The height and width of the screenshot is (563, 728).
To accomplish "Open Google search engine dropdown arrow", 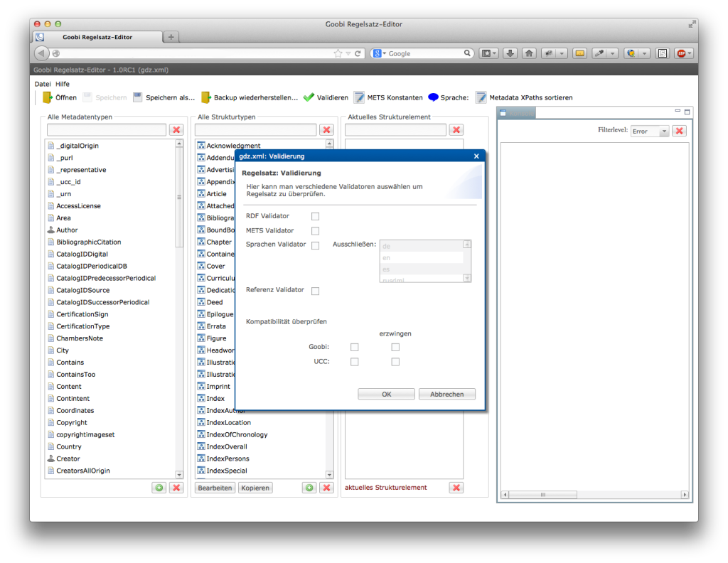I will 385,53.
